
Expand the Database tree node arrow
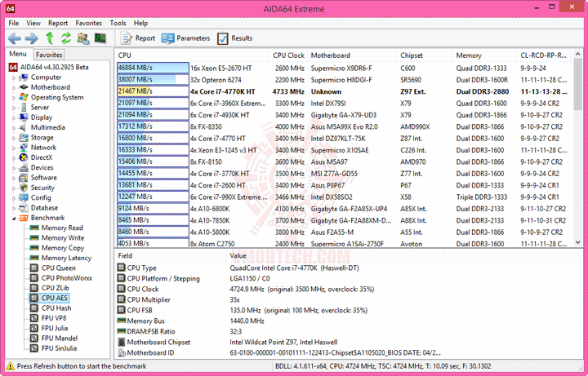pos(14,209)
